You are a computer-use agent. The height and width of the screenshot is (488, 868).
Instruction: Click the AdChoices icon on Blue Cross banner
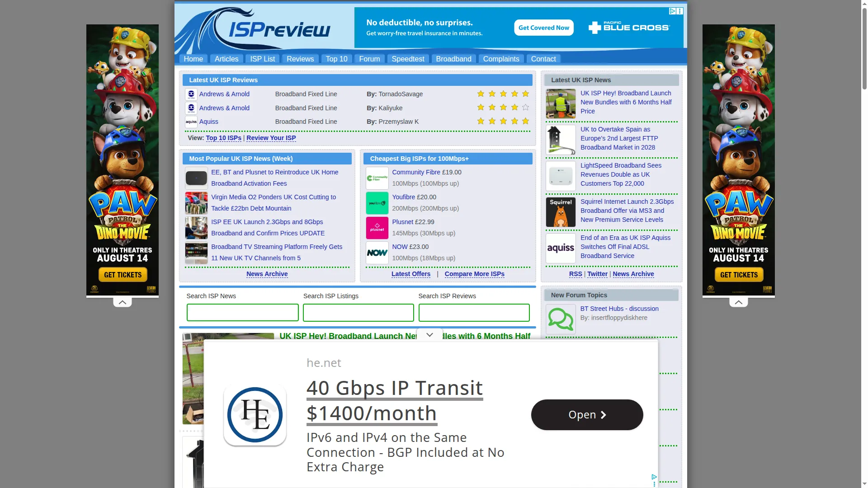pos(672,11)
